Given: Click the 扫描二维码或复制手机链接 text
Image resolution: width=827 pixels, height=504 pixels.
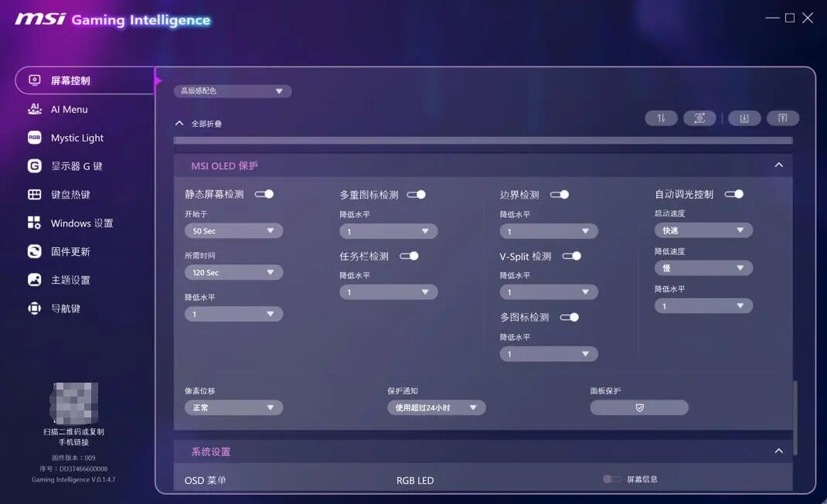Looking at the screenshot, I should click(x=74, y=437).
